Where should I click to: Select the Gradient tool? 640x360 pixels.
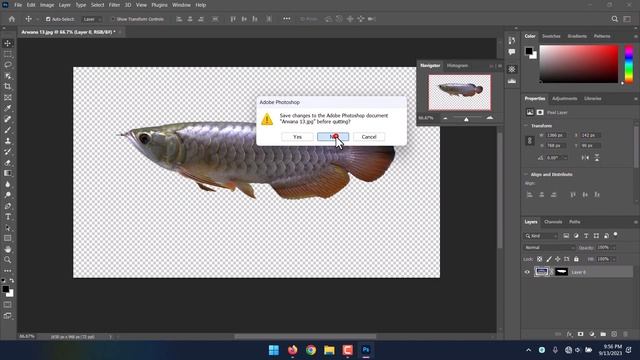(x=8, y=173)
